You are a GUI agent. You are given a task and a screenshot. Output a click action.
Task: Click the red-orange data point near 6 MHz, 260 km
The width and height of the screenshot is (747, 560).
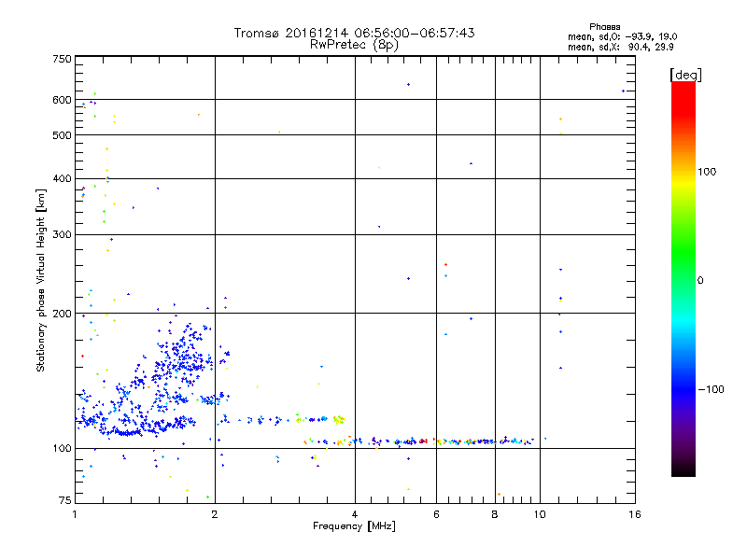(445, 265)
